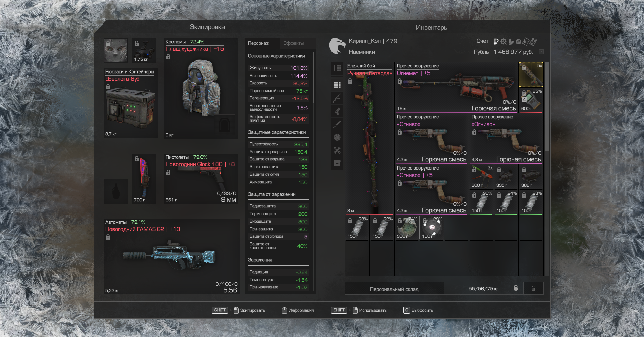Select the all-items grid filter icon
644x337 pixels.
[x=337, y=85]
